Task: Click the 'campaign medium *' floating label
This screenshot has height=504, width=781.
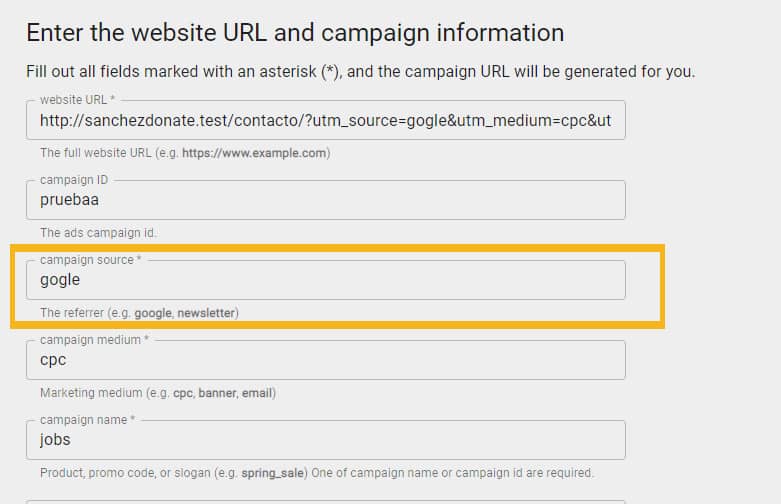Action: point(94,340)
